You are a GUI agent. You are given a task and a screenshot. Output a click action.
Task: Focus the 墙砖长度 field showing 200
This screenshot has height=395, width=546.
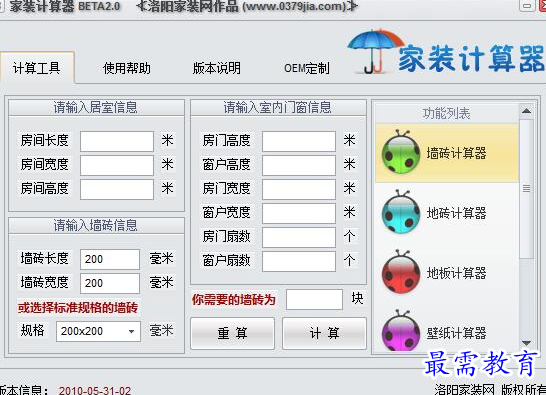(110, 259)
